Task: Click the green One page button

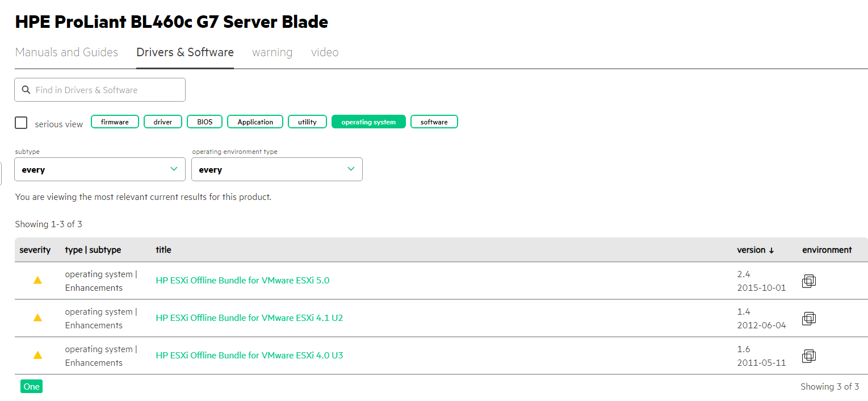Action: (32, 386)
